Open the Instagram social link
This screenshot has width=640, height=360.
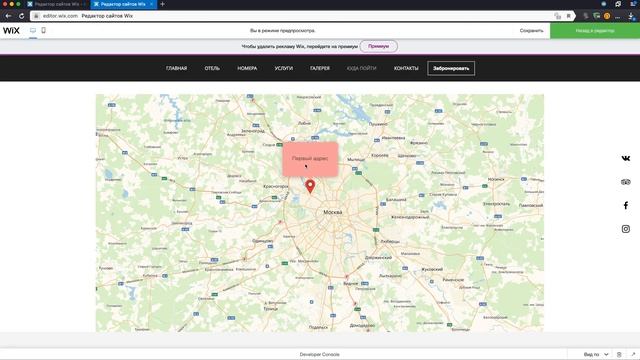(x=626, y=229)
